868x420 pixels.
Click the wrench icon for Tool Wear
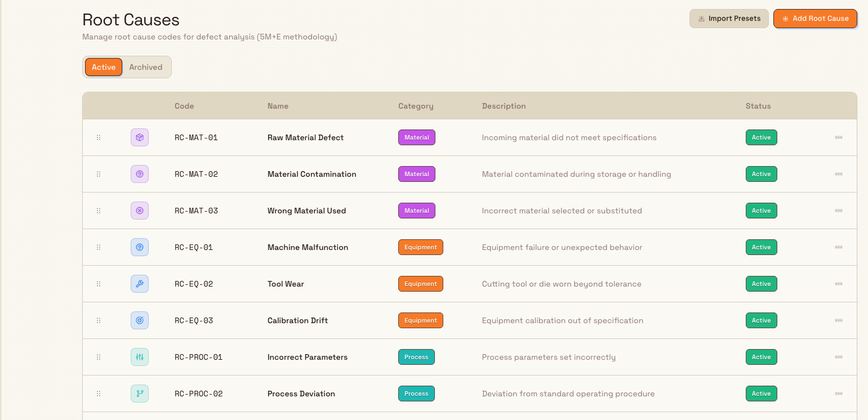140,284
